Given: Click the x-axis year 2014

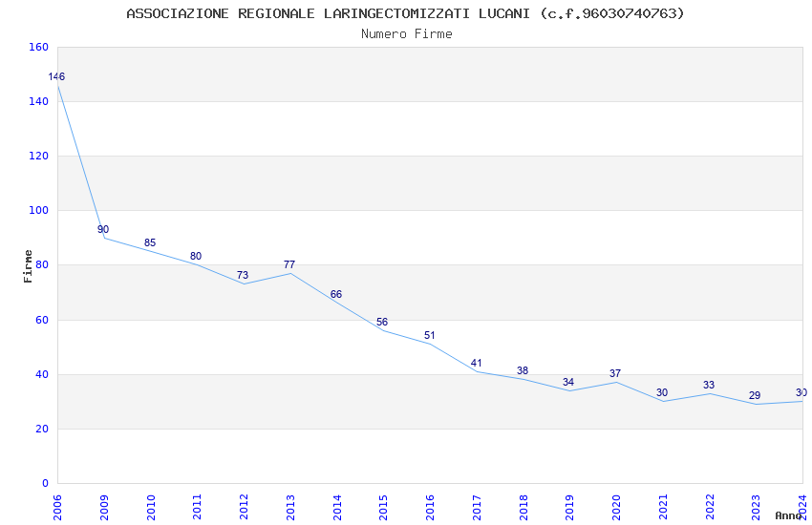Looking at the screenshot, I should (x=337, y=507).
